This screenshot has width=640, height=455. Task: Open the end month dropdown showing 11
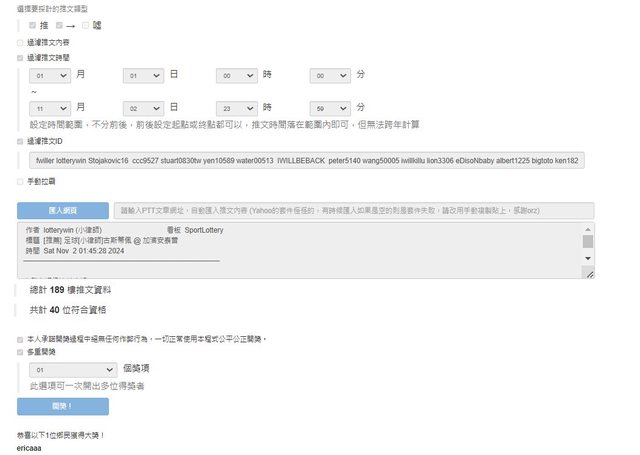50,107
